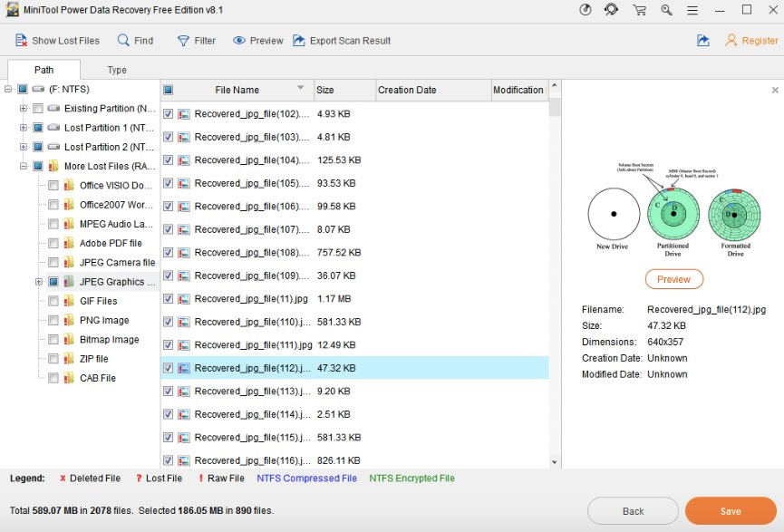Open the Filter funnel tool
The width and height of the screenshot is (784, 532).
coord(183,41)
